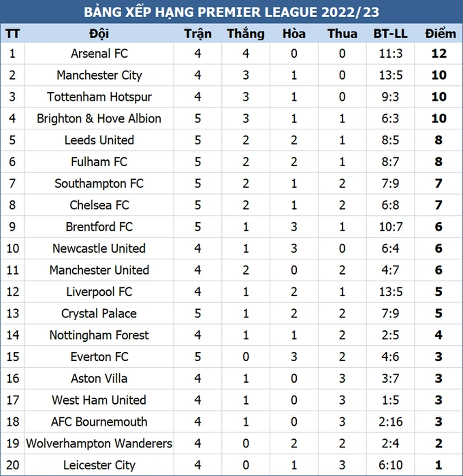Click the Điểm column header
This screenshot has width=463, height=476.
click(440, 34)
